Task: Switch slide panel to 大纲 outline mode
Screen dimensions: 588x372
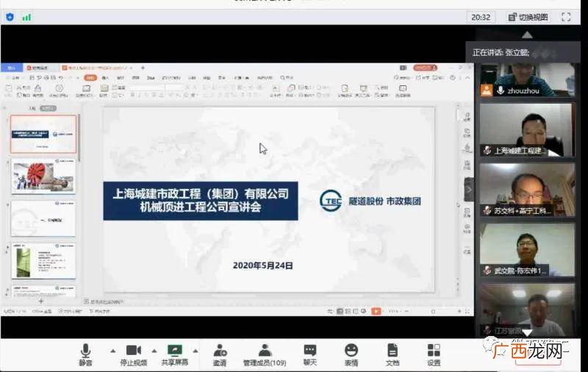Action: click(x=32, y=108)
